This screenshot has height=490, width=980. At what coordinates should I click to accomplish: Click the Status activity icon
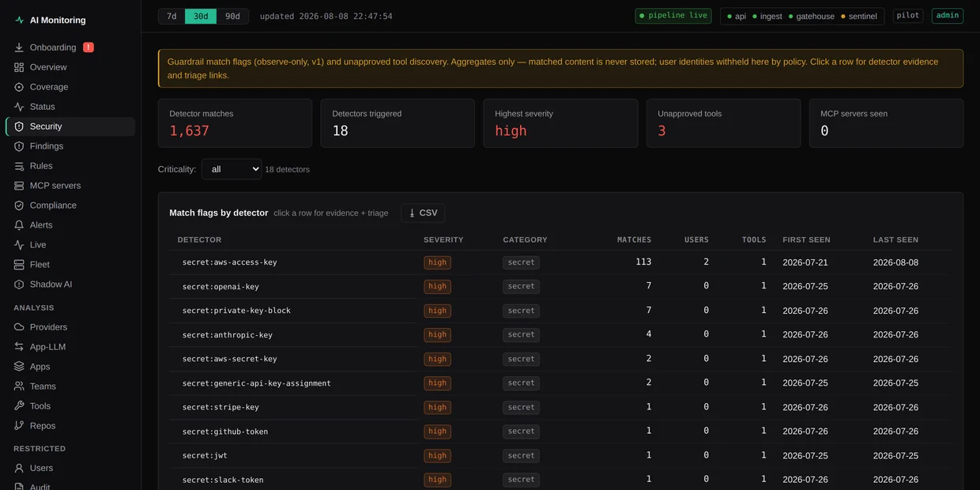point(19,107)
